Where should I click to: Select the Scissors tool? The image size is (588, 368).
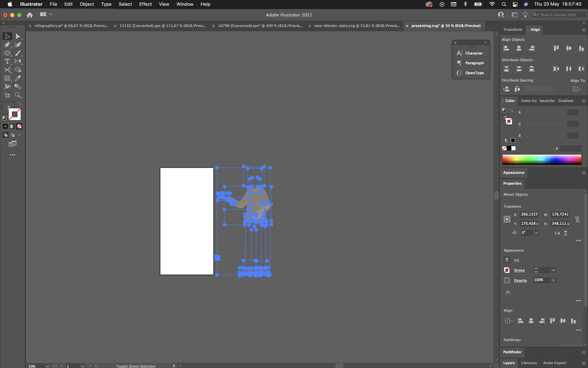tap(7, 70)
